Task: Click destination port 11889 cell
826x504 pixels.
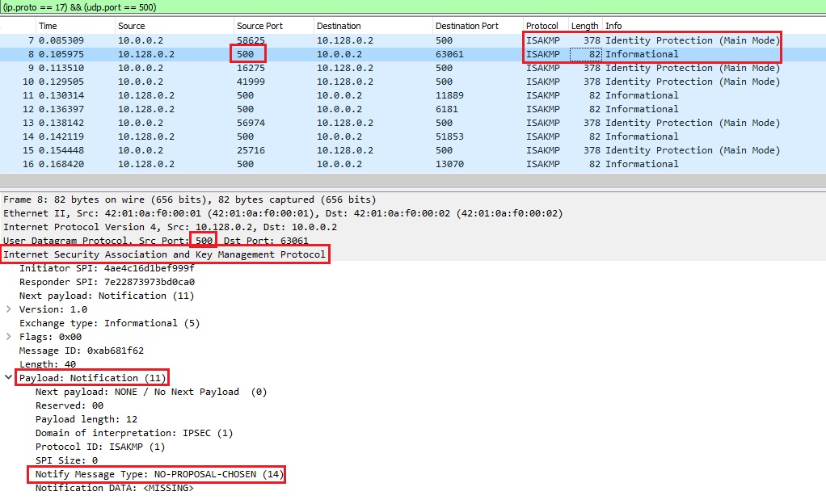Action: coord(449,95)
